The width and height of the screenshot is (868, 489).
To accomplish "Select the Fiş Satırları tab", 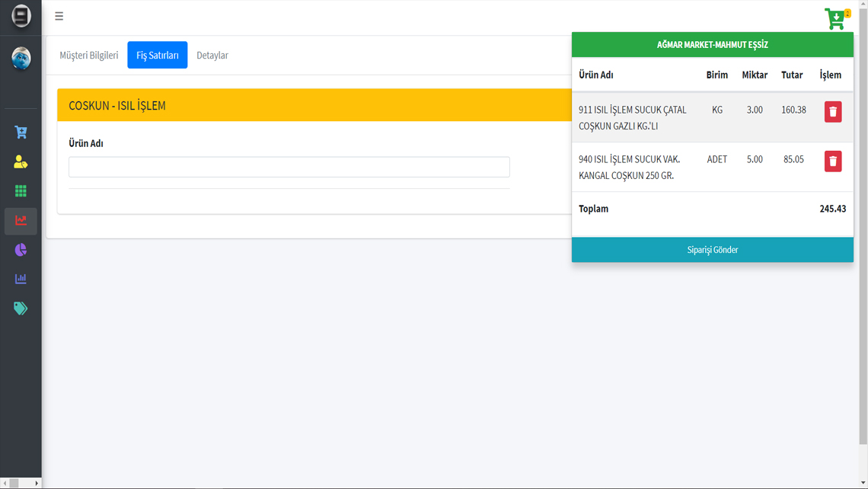I will [157, 56].
